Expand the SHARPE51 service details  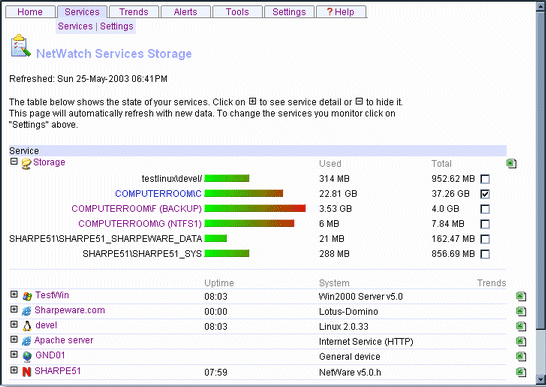14,370
